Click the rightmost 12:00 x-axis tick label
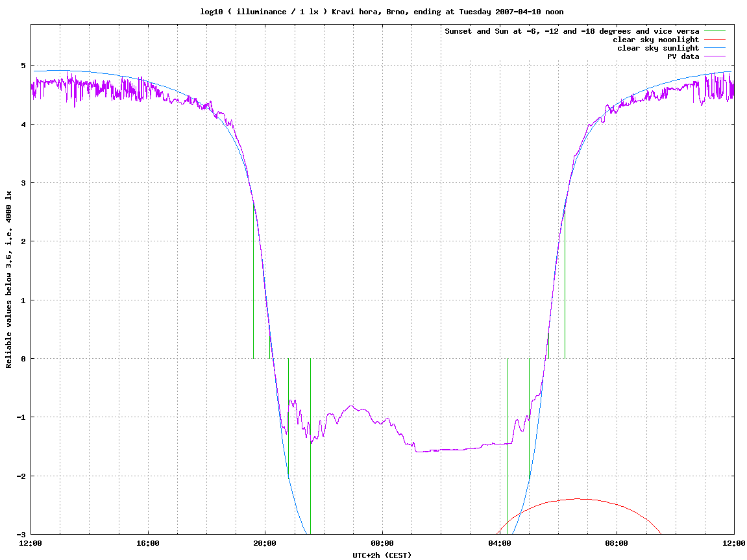 pos(733,543)
